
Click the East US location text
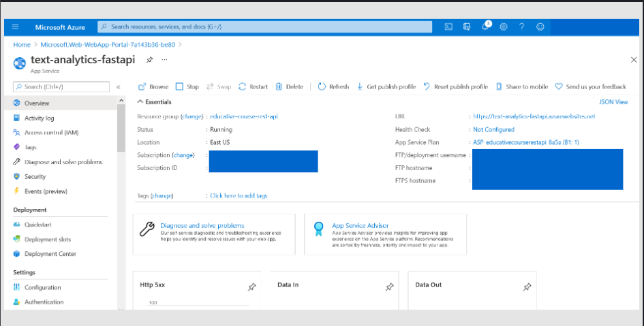219,142
